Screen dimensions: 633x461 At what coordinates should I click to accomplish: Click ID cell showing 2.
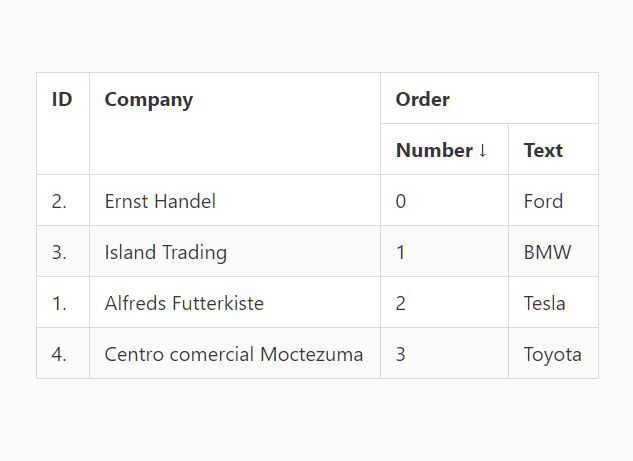(x=59, y=201)
